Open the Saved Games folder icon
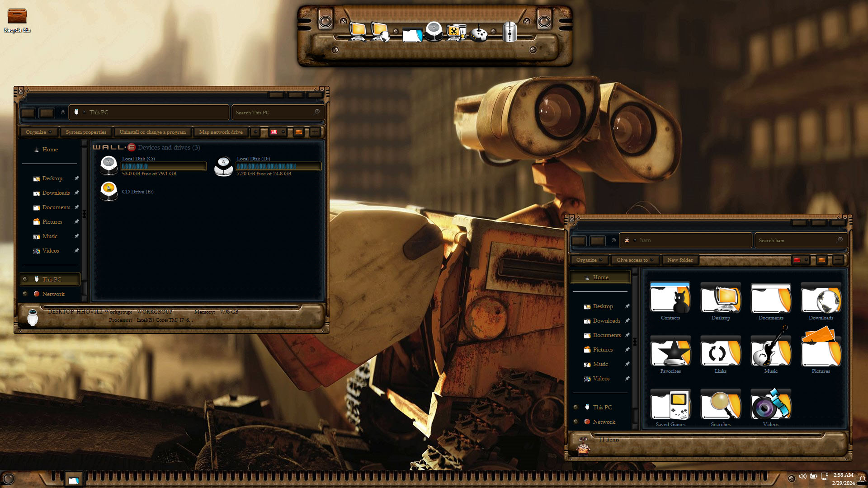868x488 pixels. click(670, 405)
